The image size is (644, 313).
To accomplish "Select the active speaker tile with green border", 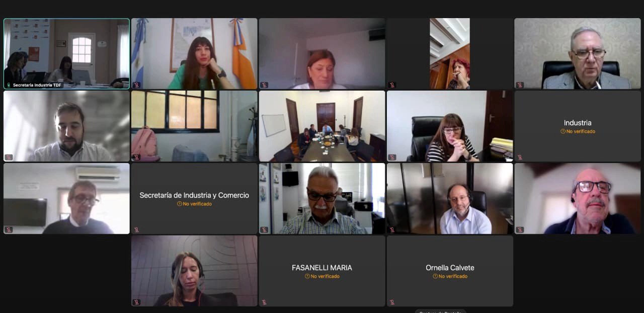I will tap(66, 53).
